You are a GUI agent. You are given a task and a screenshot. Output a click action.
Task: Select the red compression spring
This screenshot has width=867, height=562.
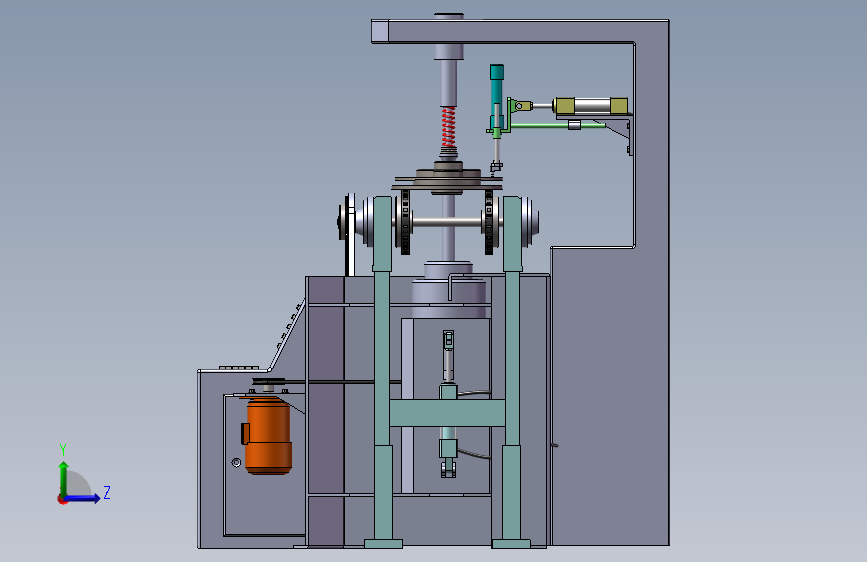pyautogui.click(x=448, y=127)
